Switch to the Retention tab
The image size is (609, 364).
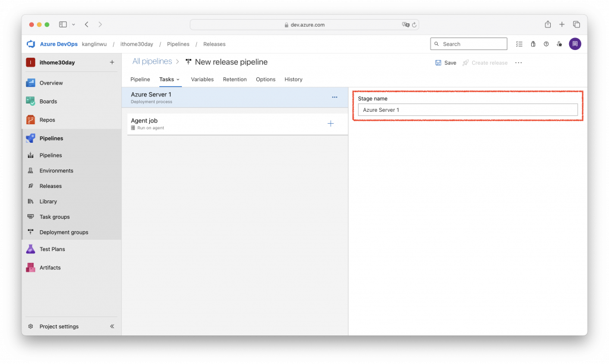click(x=234, y=79)
